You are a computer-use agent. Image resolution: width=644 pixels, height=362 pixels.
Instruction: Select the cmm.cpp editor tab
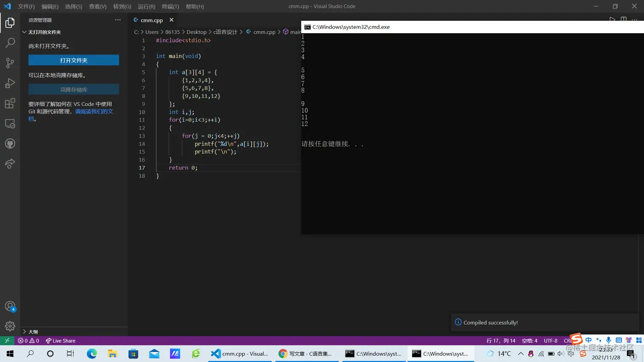point(153,20)
